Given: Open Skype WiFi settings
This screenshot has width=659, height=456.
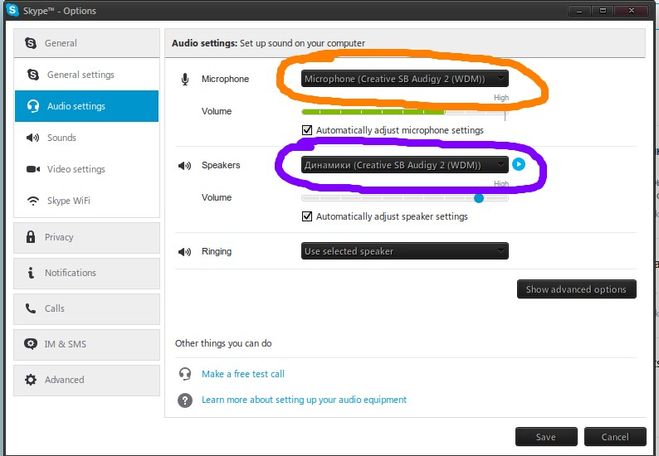Looking at the screenshot, I should (87, 201).
